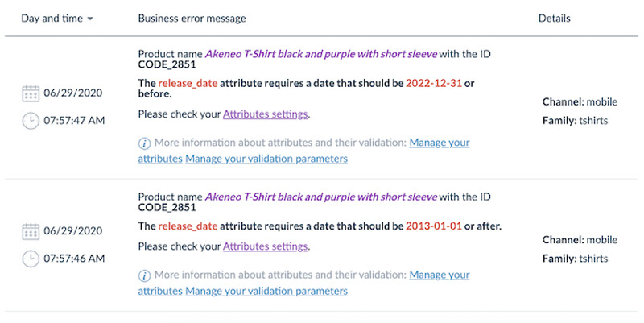This screenshot has height=323, width=644.
Task: Click release_date attribute in the first error
Action: click(189, 83)
